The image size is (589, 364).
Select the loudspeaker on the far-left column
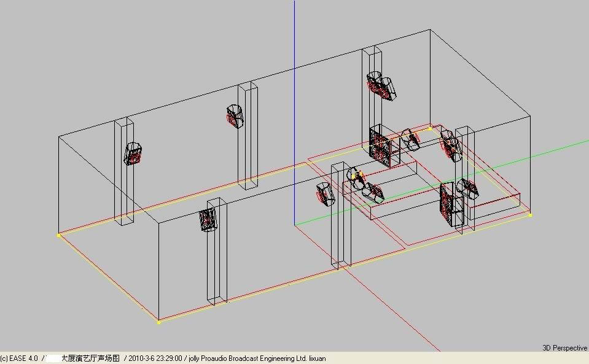tap(133, 154)
